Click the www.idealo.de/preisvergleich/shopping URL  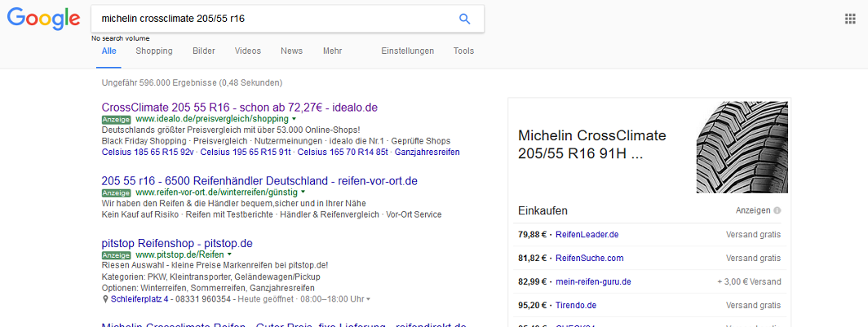[x=212, y=119]
